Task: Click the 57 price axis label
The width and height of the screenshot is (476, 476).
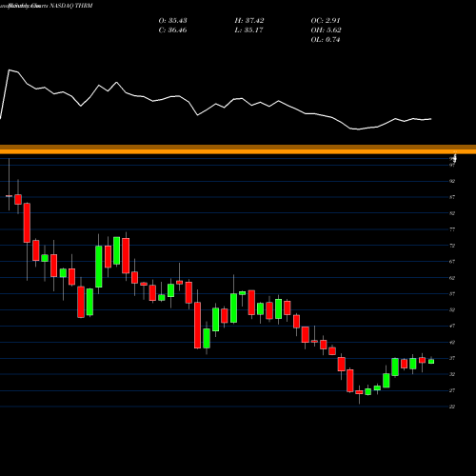Action: pos(452,294)
